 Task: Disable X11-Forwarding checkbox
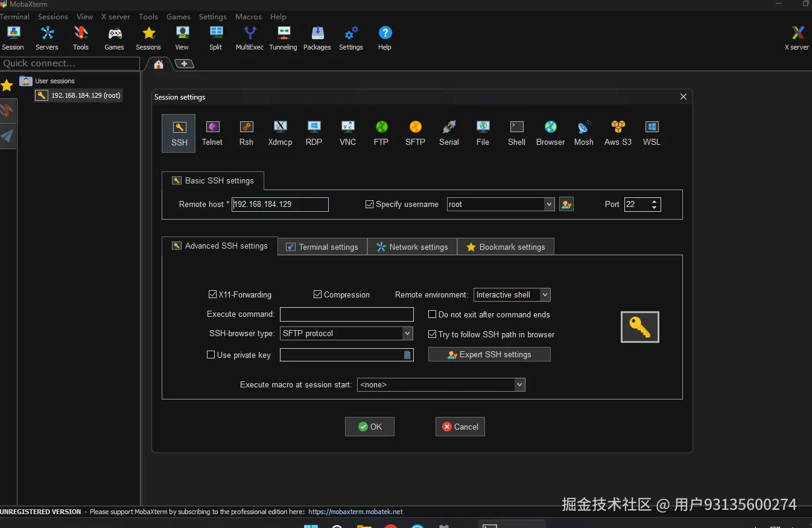[212, 294]
